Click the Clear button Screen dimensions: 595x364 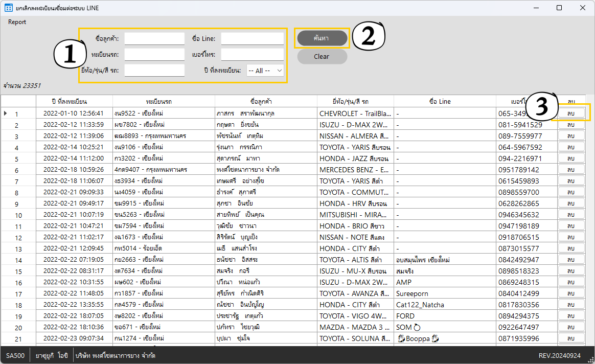point(322,57)
